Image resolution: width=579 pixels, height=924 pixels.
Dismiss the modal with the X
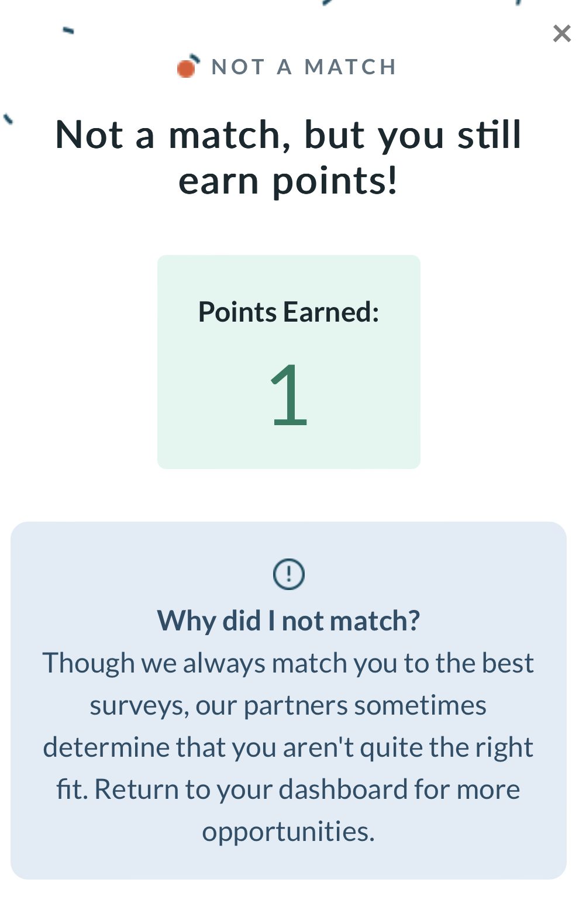[x=561, y=33]
